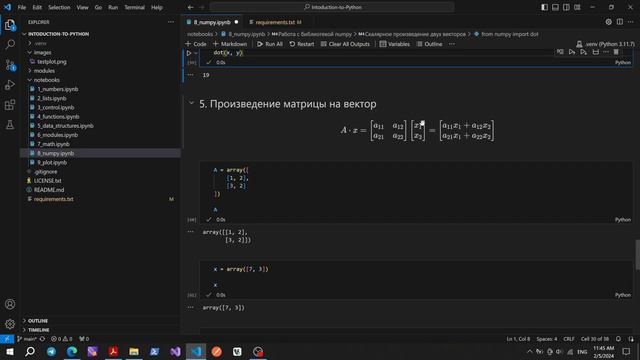This screenshot has height=360, width=640.
Task: Select the 8_numpy.ipynb tab
Action: 212,22
